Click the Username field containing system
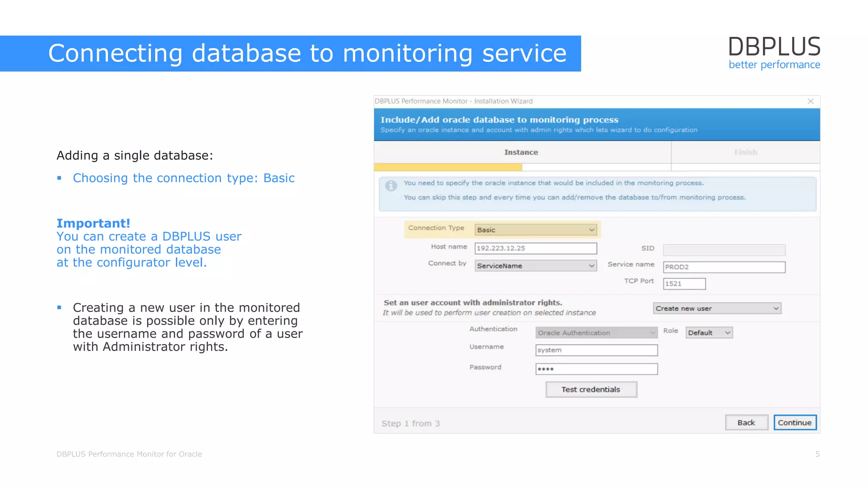The width and height of the screenshot is (868, 488). tap(596, 350)
